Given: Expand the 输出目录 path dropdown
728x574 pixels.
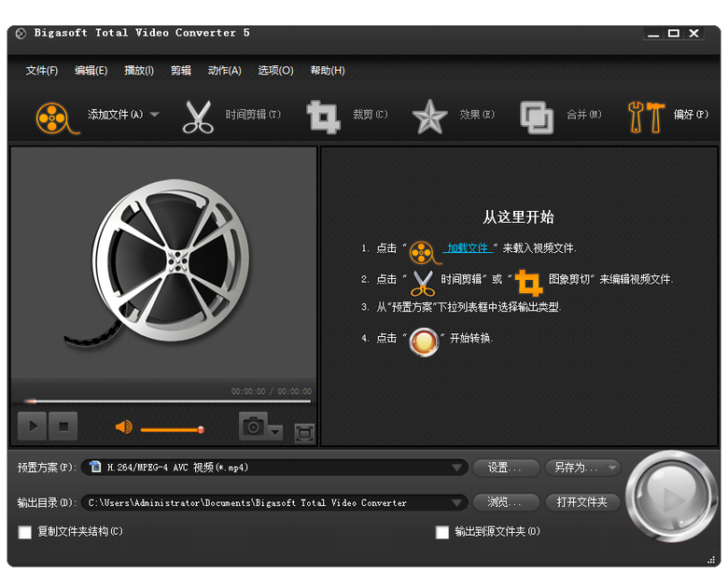Looking at the screenshot, I should tap(457, 502).
